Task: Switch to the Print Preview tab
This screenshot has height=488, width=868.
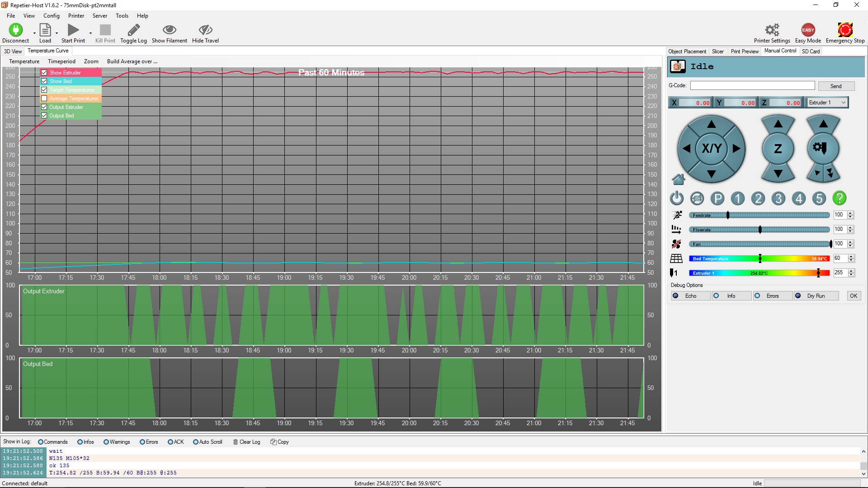Action: (x=744, y=52)
